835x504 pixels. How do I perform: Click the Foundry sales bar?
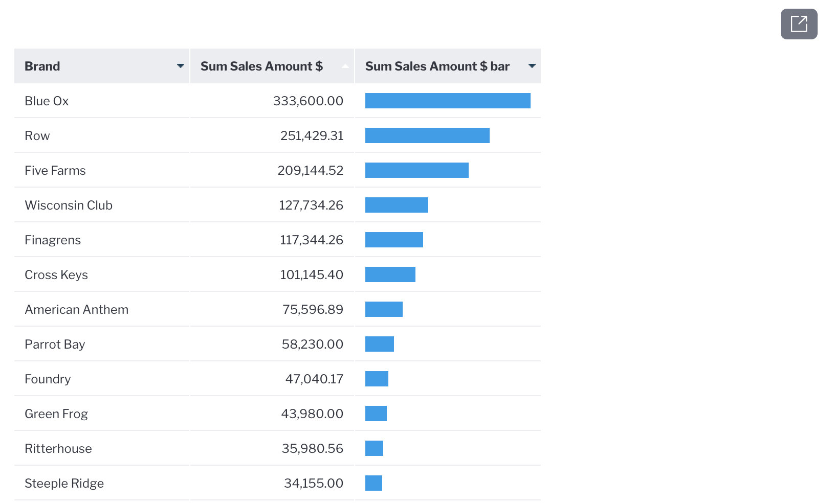[377, 379]
